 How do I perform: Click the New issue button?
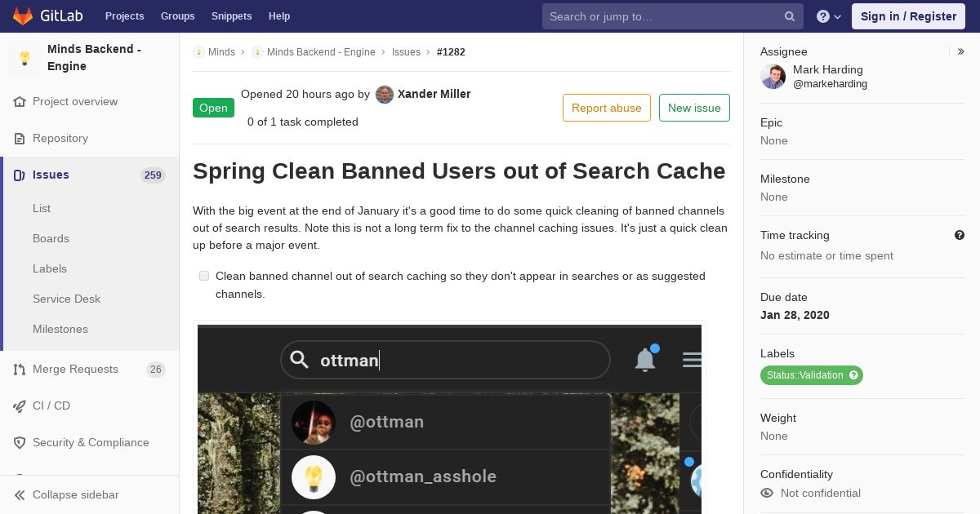(694, 108)
